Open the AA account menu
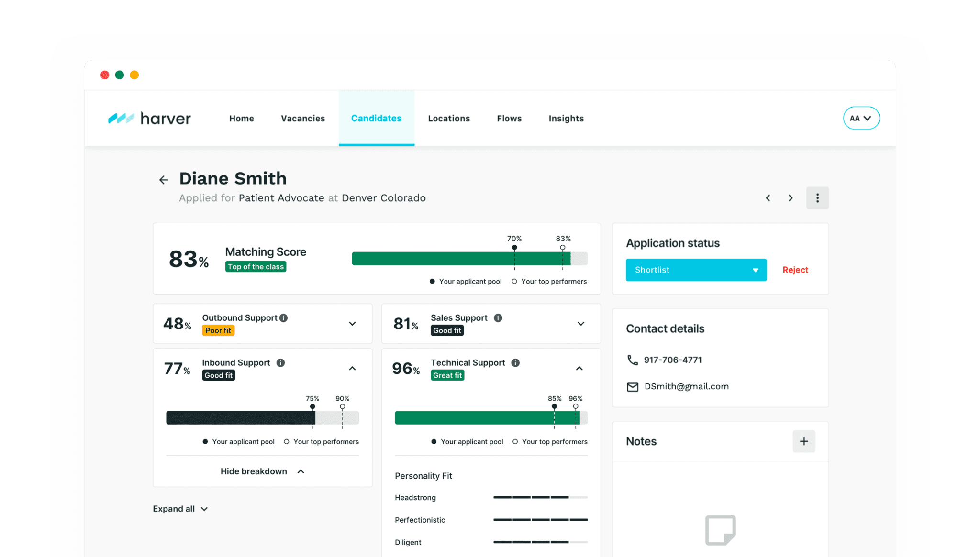 861,118
